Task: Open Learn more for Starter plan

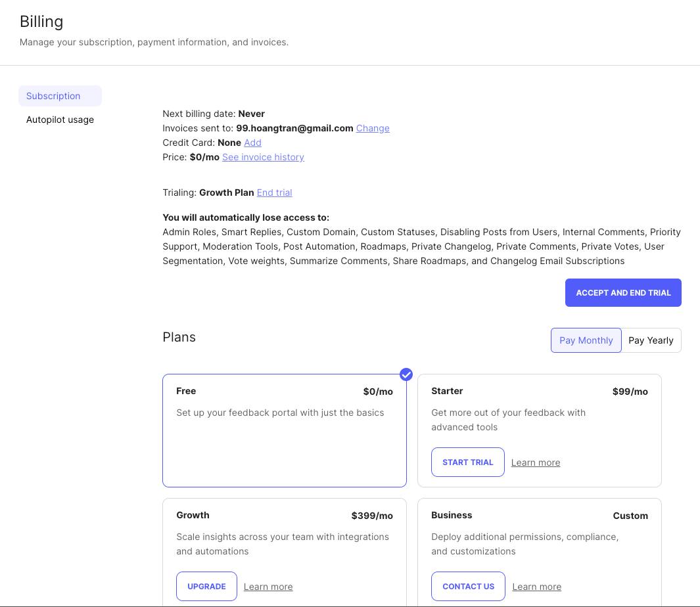Action: [x=536, y=462]
